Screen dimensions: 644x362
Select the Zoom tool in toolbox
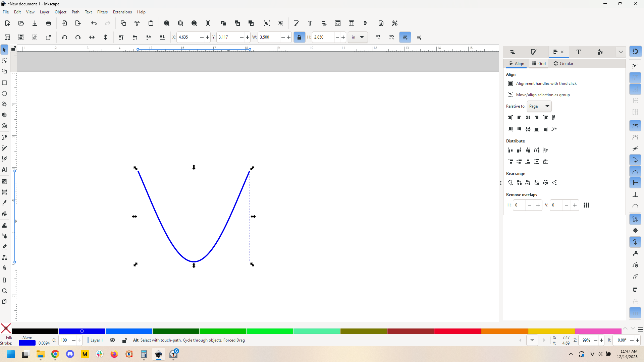point(4,291)
